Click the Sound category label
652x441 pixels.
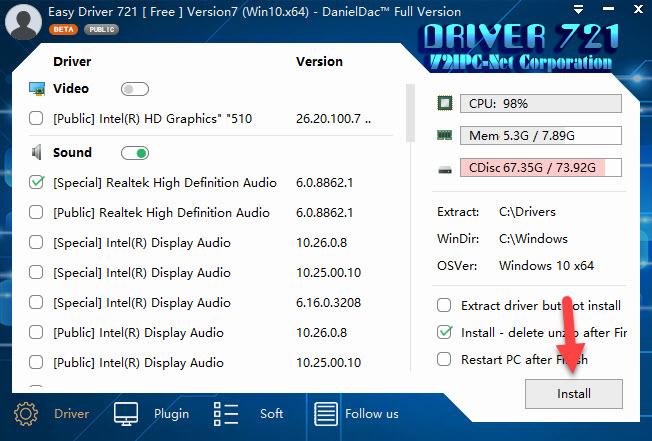coord(72,153)
